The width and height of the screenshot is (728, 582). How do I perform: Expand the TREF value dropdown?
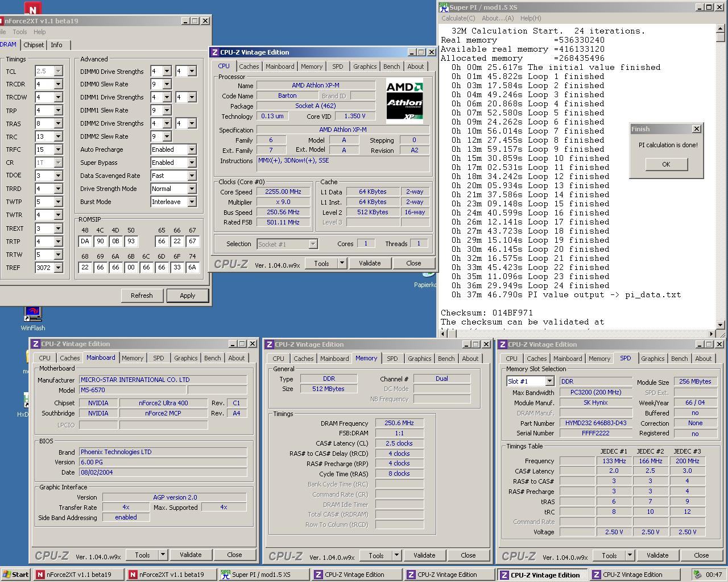(x=57, y=268)
